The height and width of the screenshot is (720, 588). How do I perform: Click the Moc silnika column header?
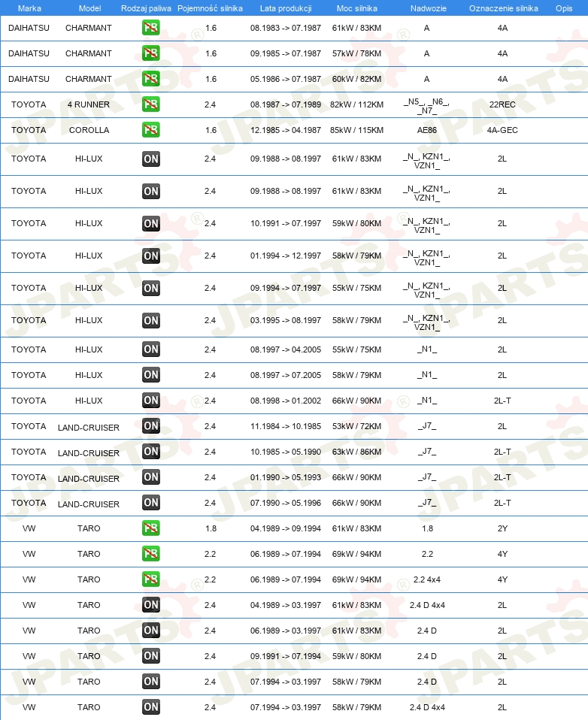coord(357,8)
